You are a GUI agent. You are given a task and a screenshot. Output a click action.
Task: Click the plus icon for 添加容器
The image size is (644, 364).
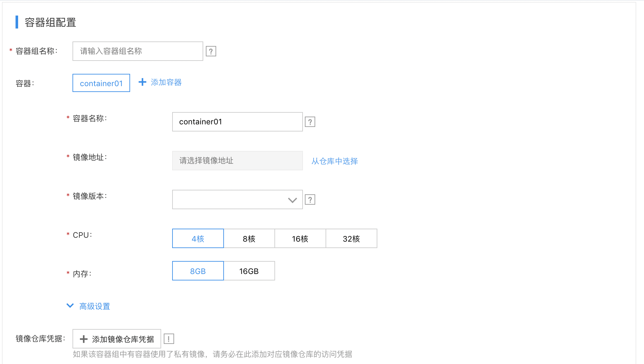pyautogui.click(x=142, y=82)
